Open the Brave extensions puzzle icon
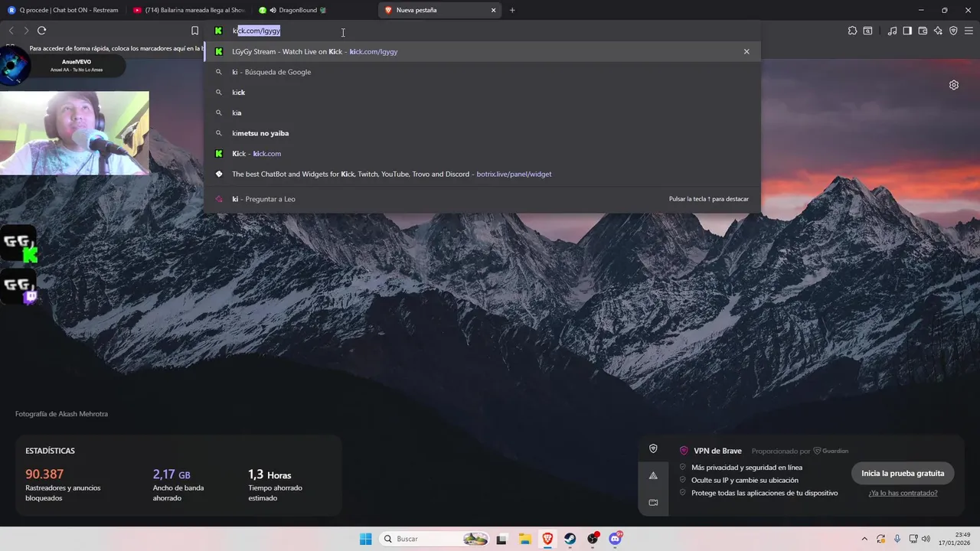Viewport: 980px width, 551px height. (852, 31)
